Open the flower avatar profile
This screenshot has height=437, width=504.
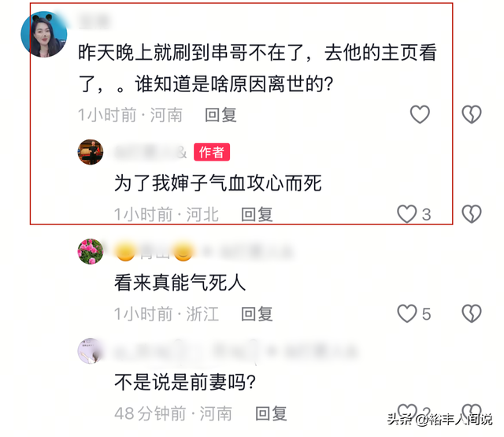pyautogui.click(x=91, y=252)
